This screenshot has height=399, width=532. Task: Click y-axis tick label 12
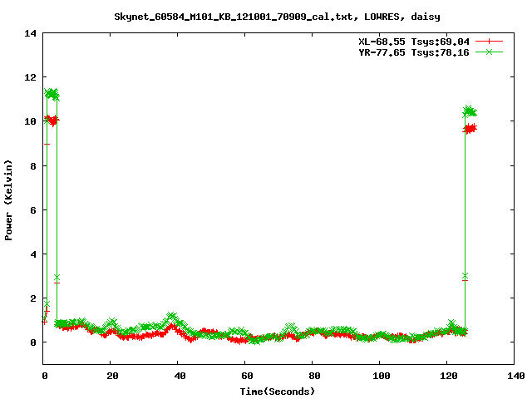click(x=30, y=77)
